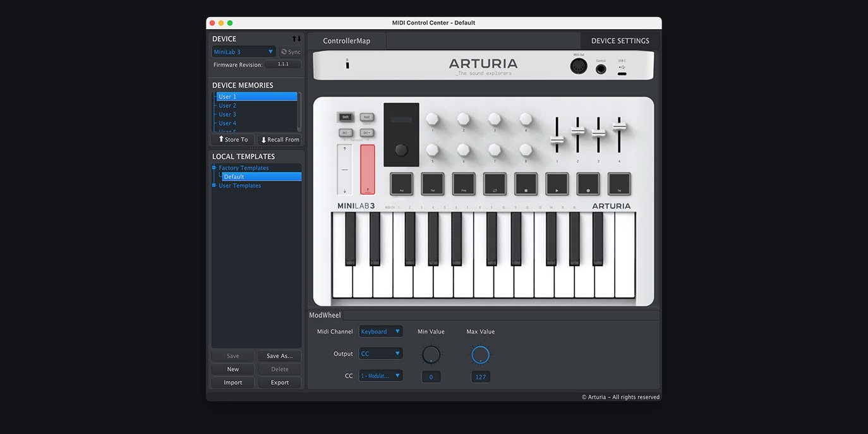Select the black main encoder knob
Screen dimensions: 868x434
(401, 150)
